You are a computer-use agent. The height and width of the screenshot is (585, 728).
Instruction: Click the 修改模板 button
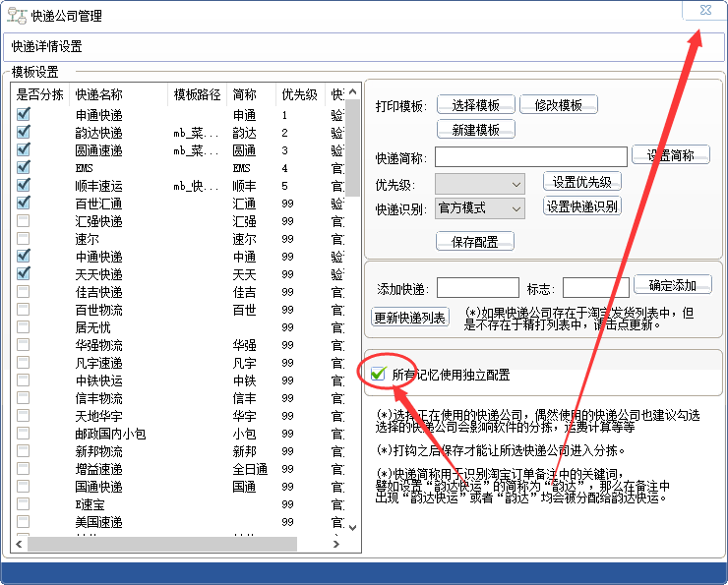click(558, 105)
